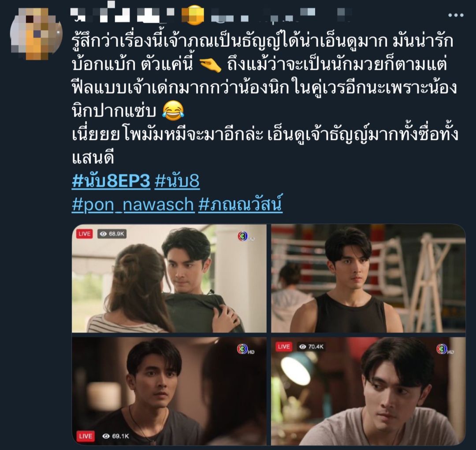Open the #pon_nawasch hashtag
The width and height of the screenshot is (476, 450).
coord(133,204)
